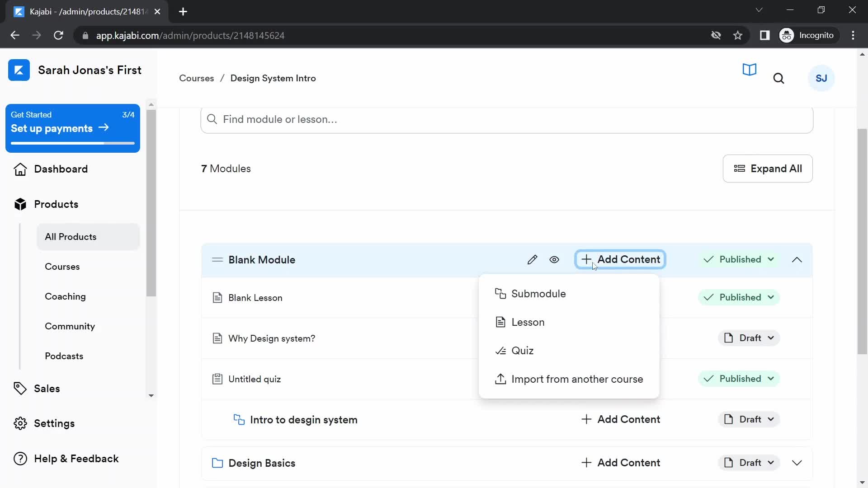Click the Add Content plus icon
868x488 pixels.
[x=586, y=259]
